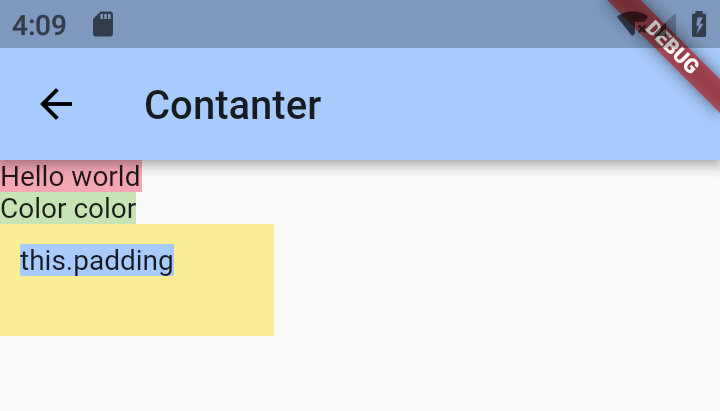This screenshot has width=720, height=411.
Task: Click white body area right of Hello world
Action: click(431, 176)
